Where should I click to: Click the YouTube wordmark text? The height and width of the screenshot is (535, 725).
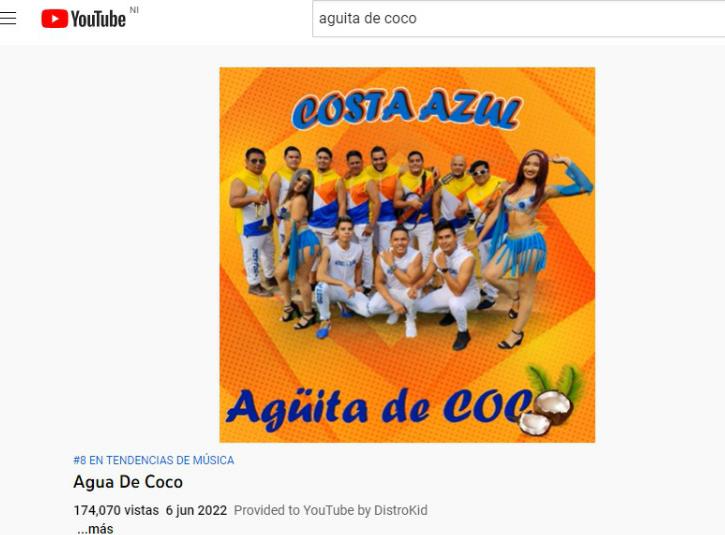click(x=98, y=19)
